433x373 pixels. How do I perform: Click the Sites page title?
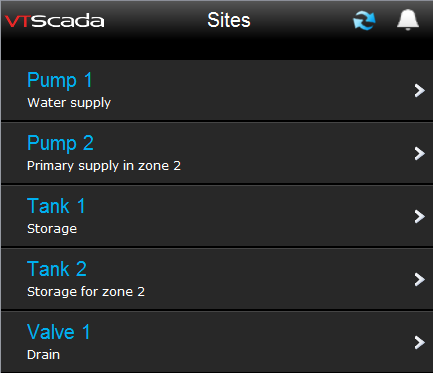229,20
